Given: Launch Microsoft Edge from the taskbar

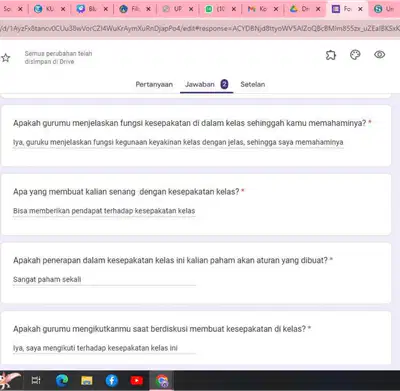Looking at the screenshot, I should (62, 380).
